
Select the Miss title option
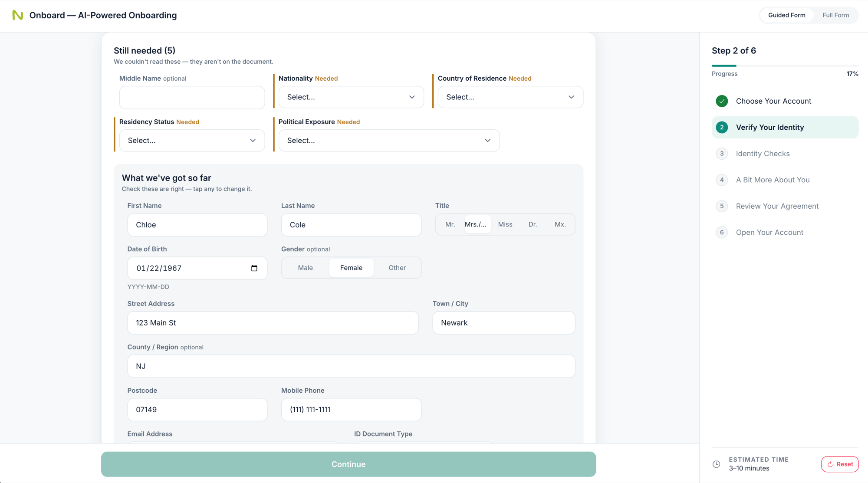point(505,224)
